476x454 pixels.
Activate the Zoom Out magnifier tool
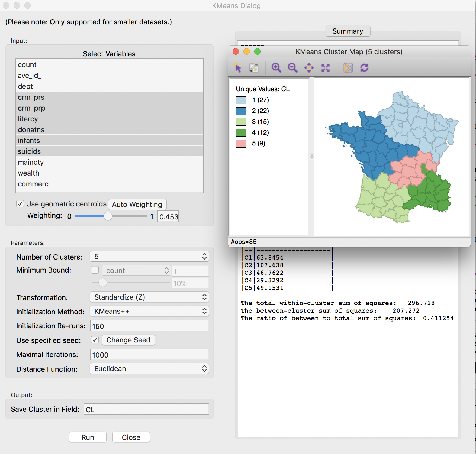[293, 68]
